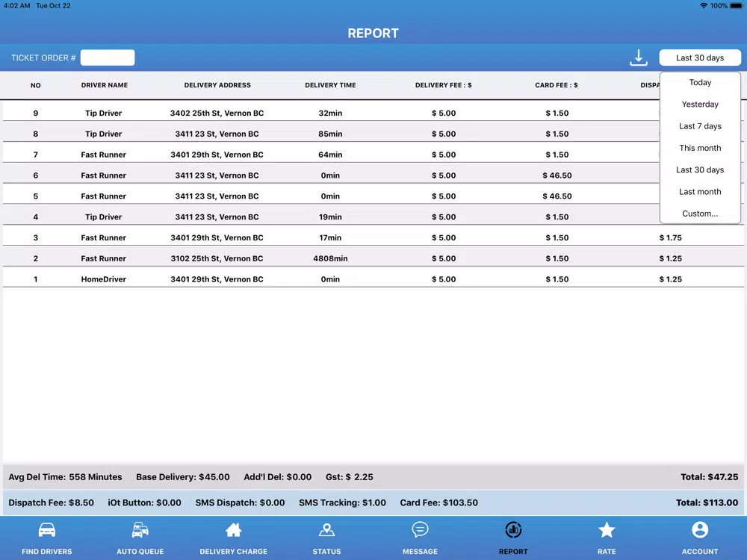The height and width of the screenshot is (560, 747).
Task: Select row 8 delivery time 85min
Action: 330,134
